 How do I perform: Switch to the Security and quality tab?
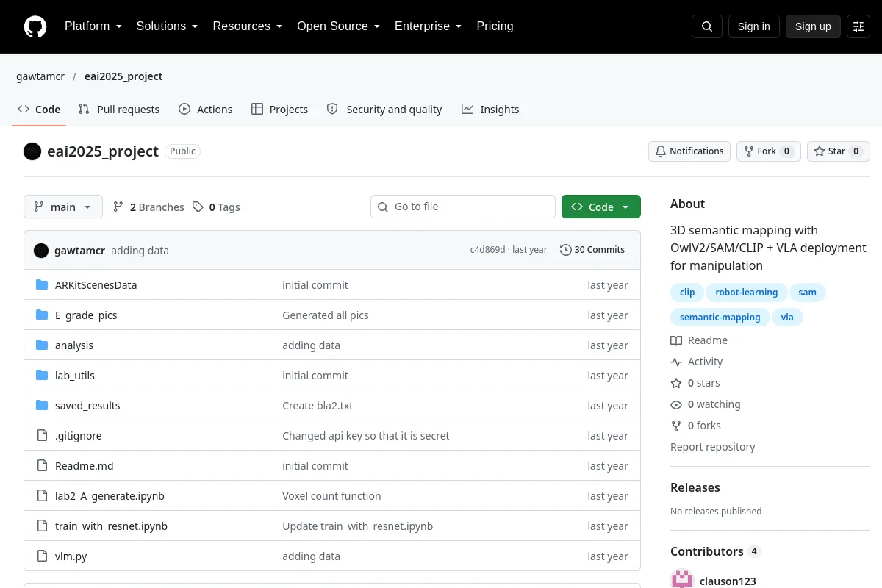[x=384, y=110]
